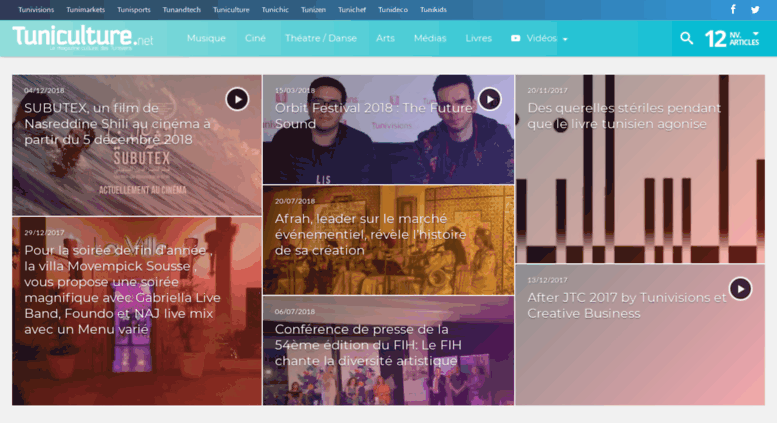The height and width of the screenshot is (423, 777).
Task: Play the Orbit Festival 2018 video
Action: (490, 99)
